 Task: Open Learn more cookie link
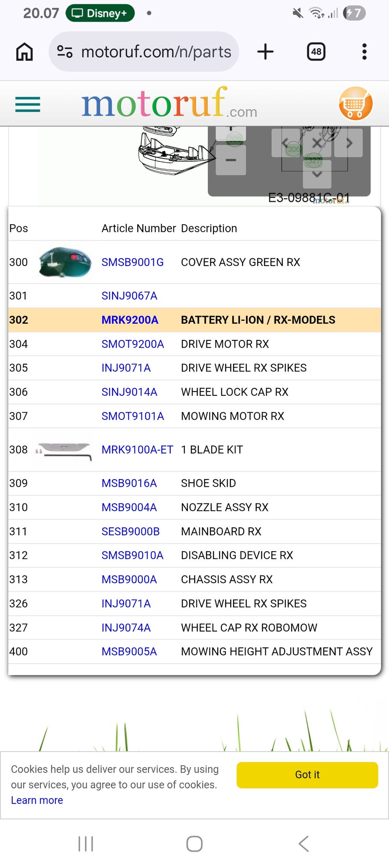point(37,800)
